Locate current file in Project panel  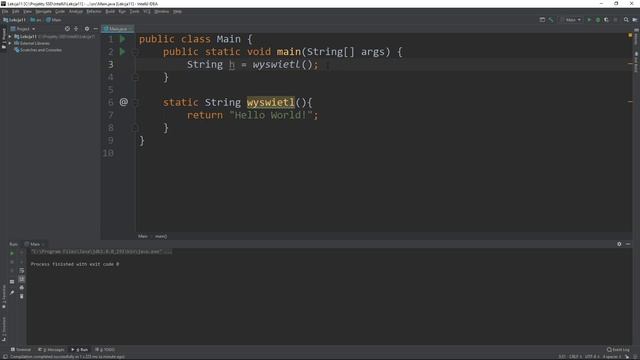67,29
